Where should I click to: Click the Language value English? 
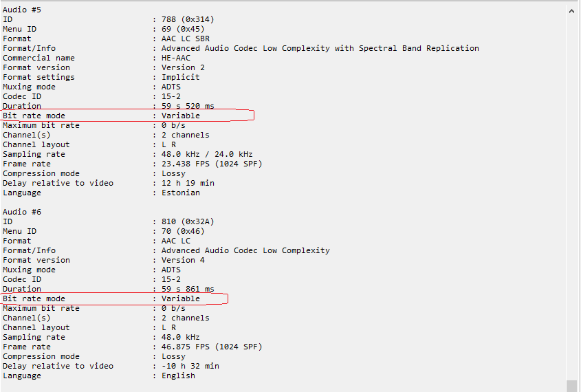tap(178, 375)
